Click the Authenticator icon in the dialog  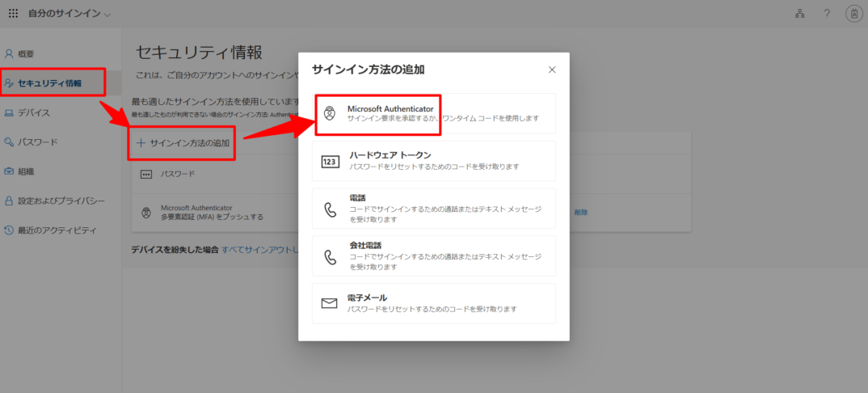[330, 113]
